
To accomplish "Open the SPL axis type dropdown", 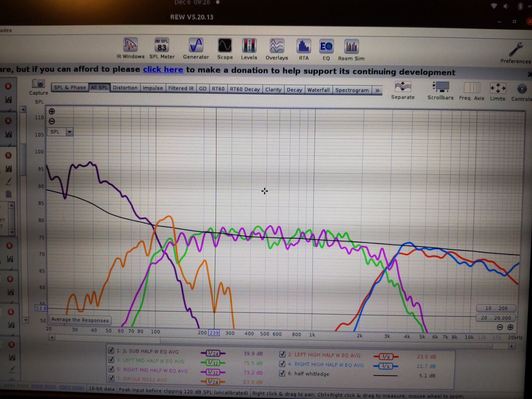I will [69, 132].
